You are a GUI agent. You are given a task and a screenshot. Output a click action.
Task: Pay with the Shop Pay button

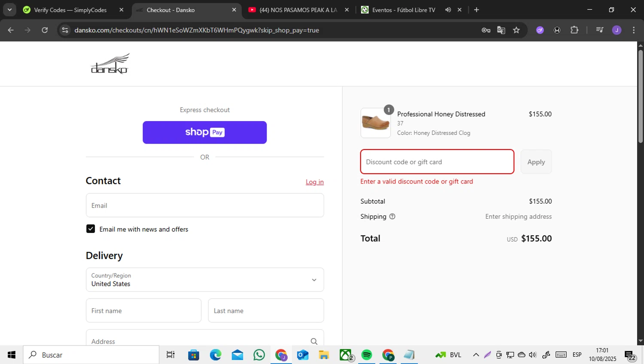coord(205,132)
